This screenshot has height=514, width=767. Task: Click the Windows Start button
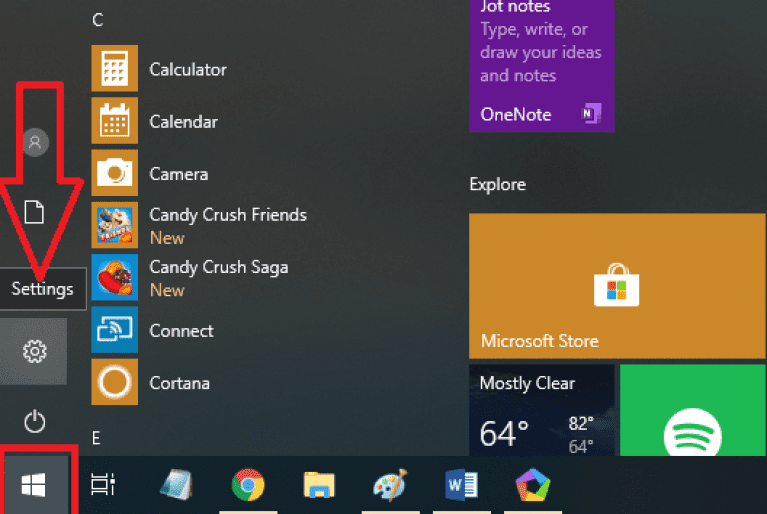(35, 485)
